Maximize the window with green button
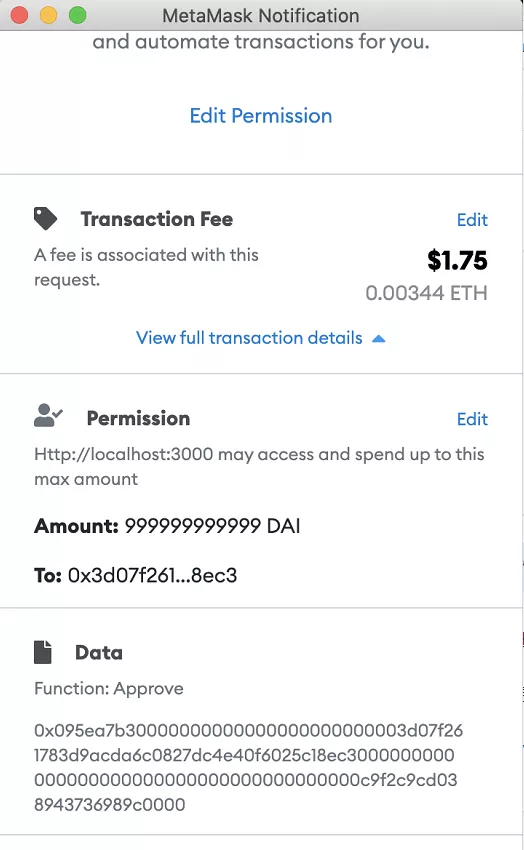 pyautogui.click(x=77, y=15)
